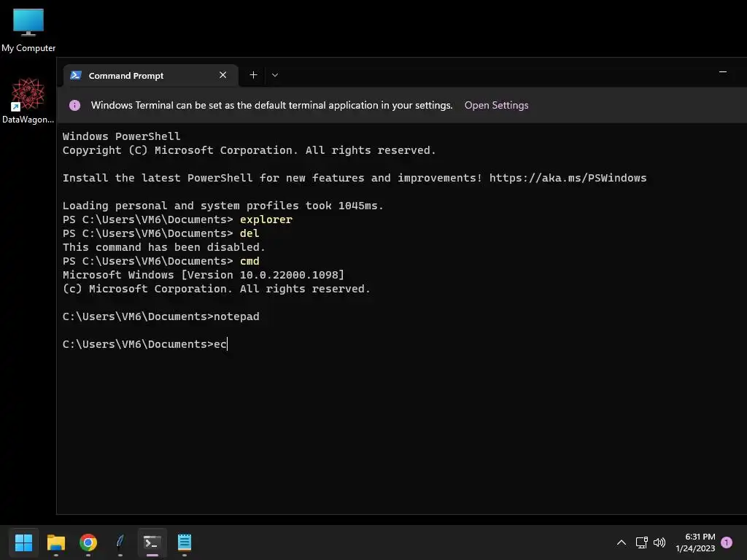Click the PowerShell icon on the tab
Screen dimensions: 747x560
[x=76, y=75]
